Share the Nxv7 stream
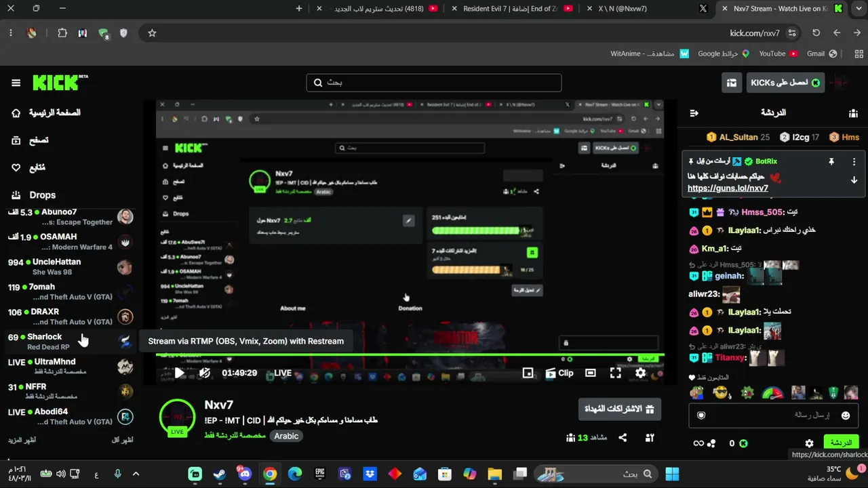The image size is (868, 488). [623, 438]
